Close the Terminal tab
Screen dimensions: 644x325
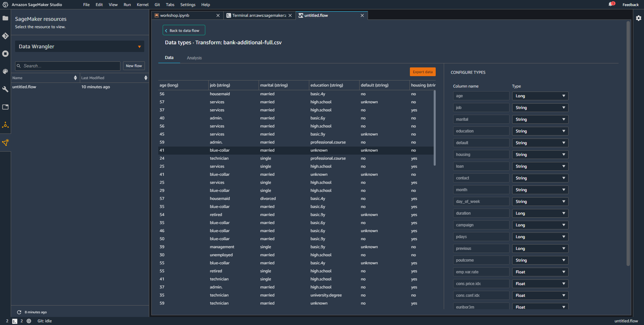click(290, 15)
